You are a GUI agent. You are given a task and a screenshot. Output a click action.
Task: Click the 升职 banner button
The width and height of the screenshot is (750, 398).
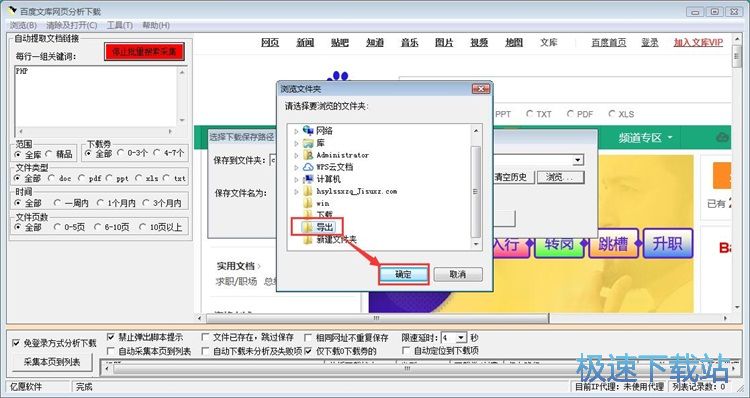(x=668, y=243)
